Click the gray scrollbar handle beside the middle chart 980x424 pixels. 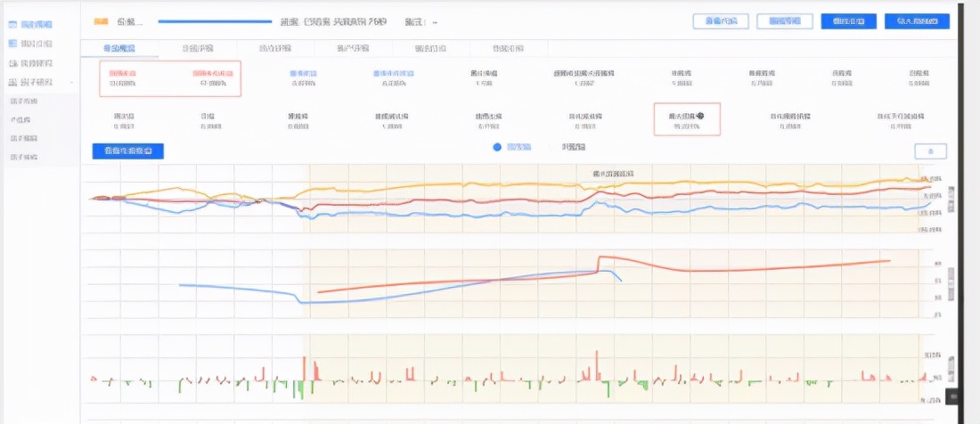point(951,284)
